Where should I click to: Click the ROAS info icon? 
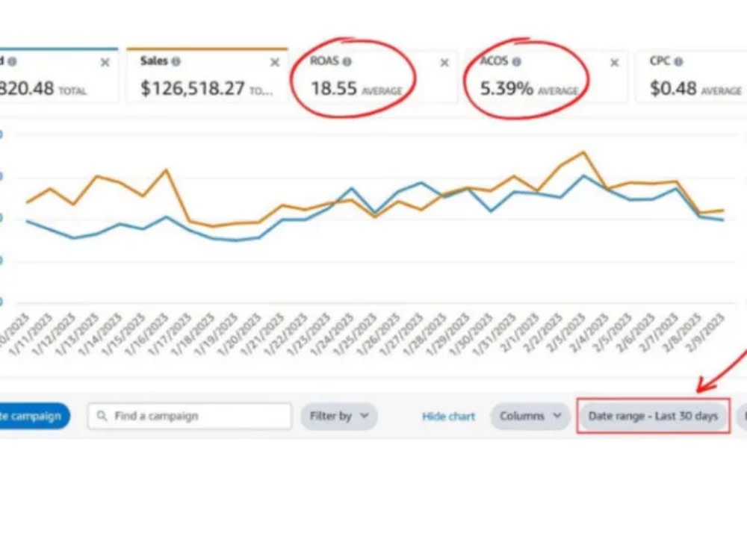coord(347,61)
